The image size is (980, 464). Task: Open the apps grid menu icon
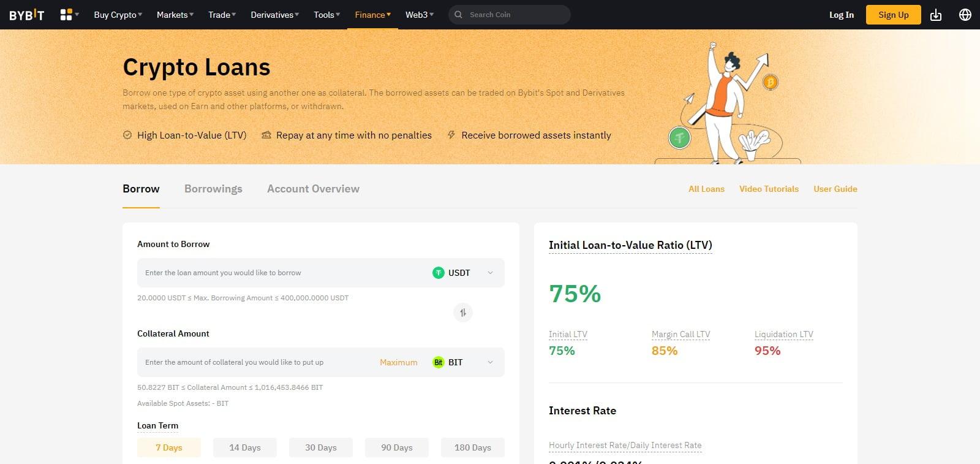tap(67, 15)
